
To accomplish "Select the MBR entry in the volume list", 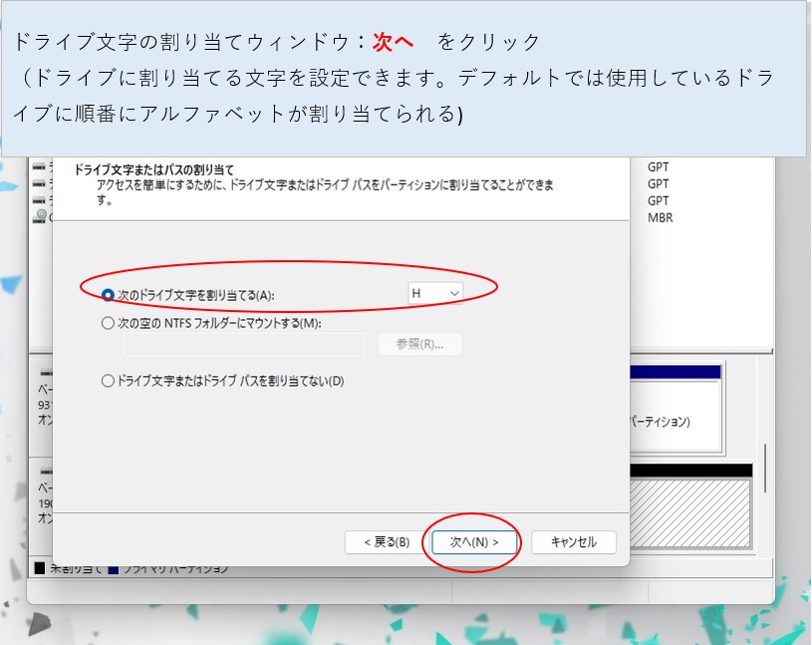I will tap(660, 217).
